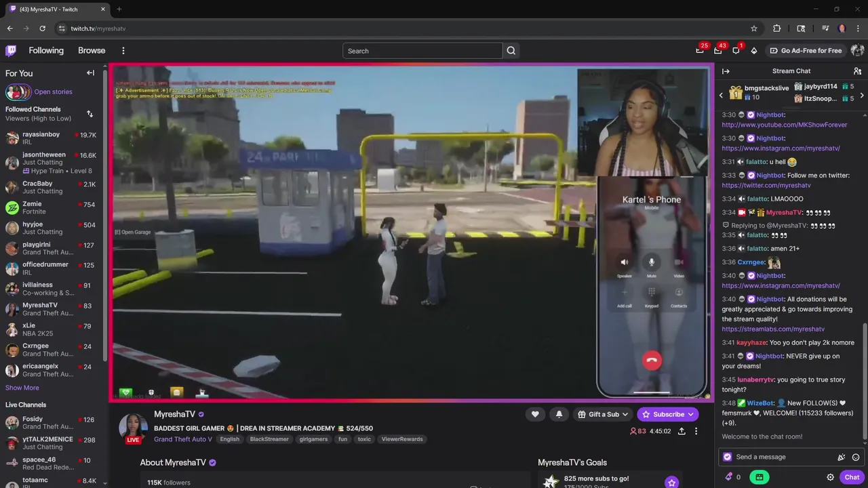The height and width of the screenshot is (488, 868).
Task: Switch to Following tab
Action: tap(46, 50)
